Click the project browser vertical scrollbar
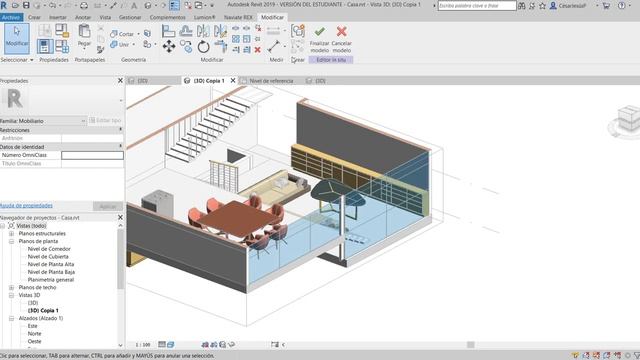 click(x=120, y=259)
